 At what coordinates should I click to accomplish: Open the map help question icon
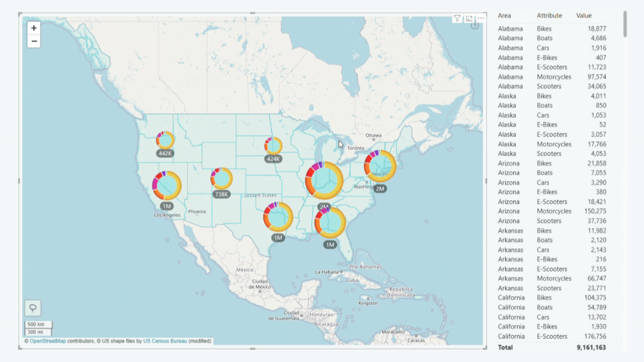[475, 26]
